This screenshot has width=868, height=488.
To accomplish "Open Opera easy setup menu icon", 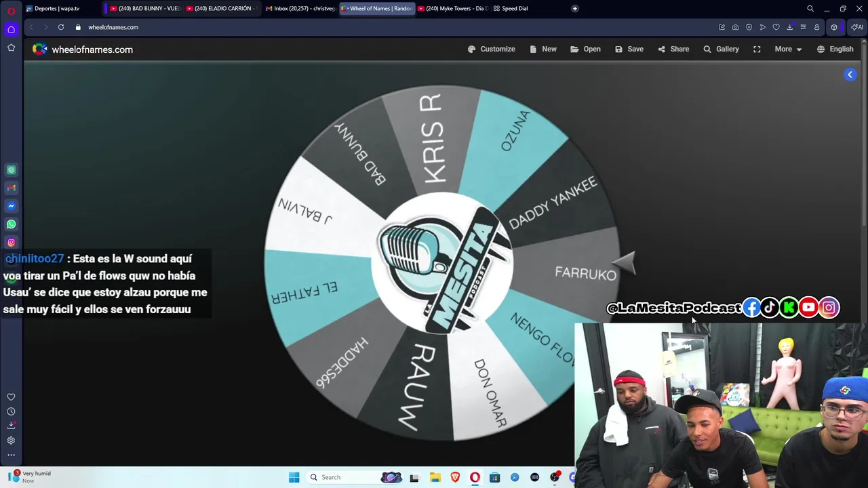I will tap(803, 27).
